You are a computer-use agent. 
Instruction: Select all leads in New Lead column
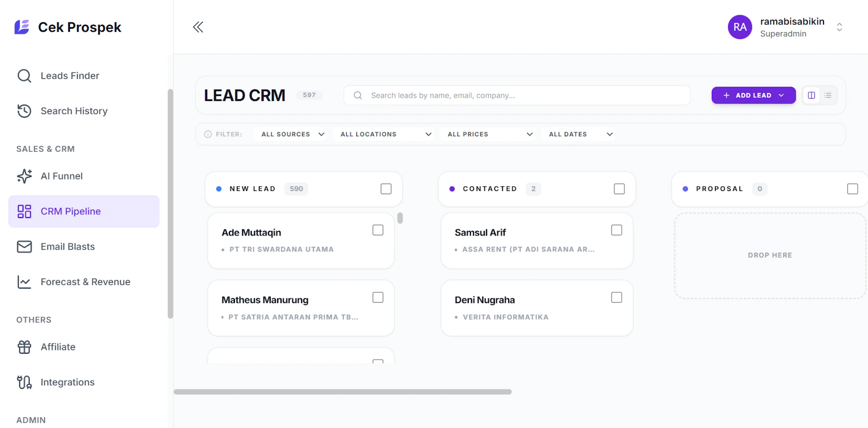[x=386, y=189]
